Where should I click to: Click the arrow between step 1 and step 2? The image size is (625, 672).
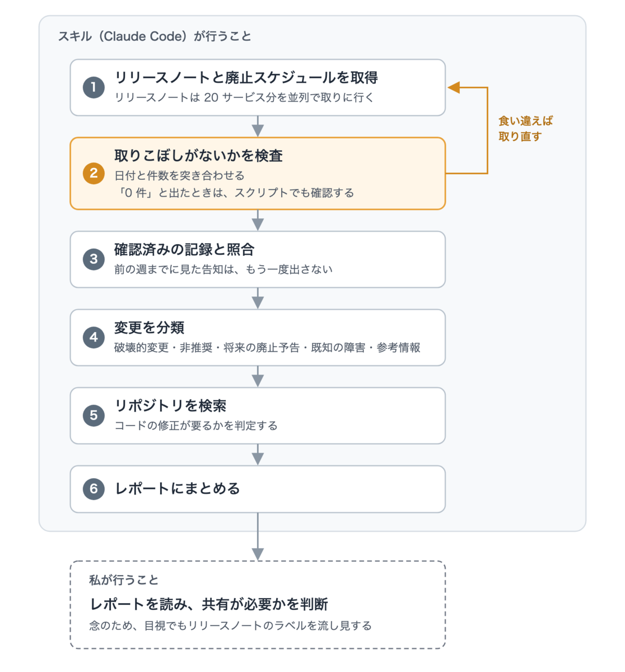coord(258,127)
